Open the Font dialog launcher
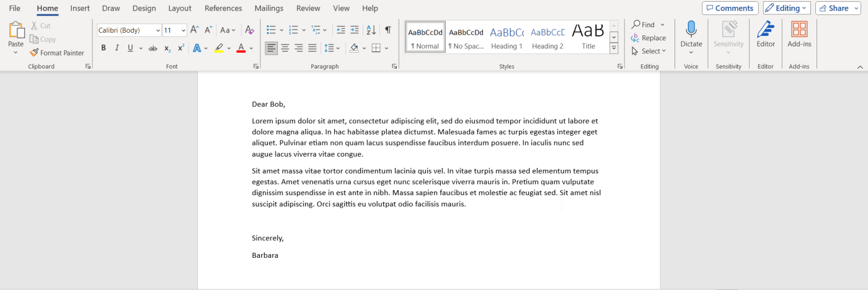 pos(256,66)
